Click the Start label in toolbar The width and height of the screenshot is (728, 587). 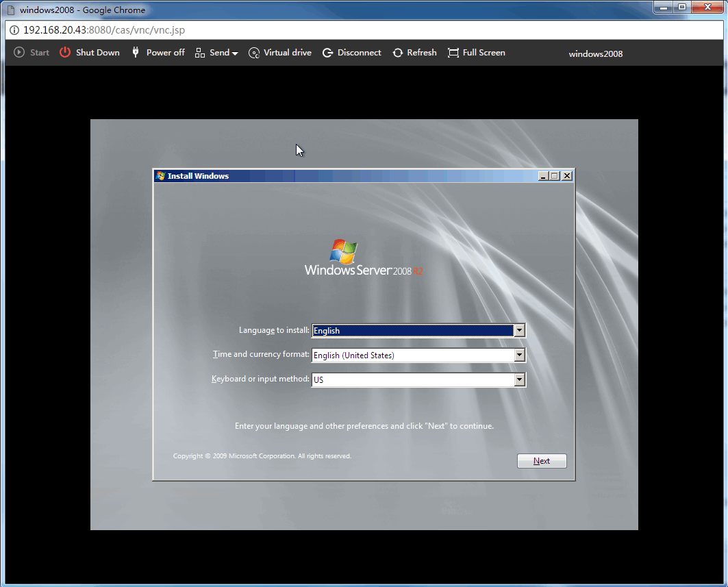pos(40,53)
